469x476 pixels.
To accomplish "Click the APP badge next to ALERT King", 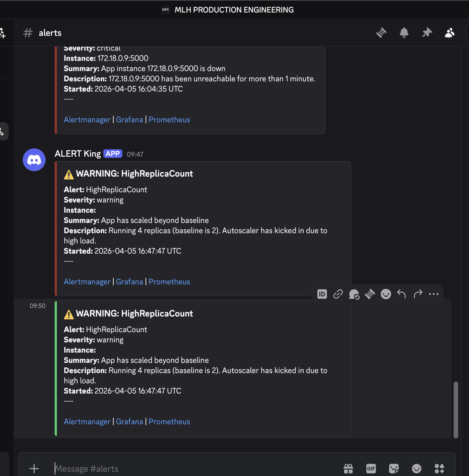I will pyautogui.click(x=113, y=154).
